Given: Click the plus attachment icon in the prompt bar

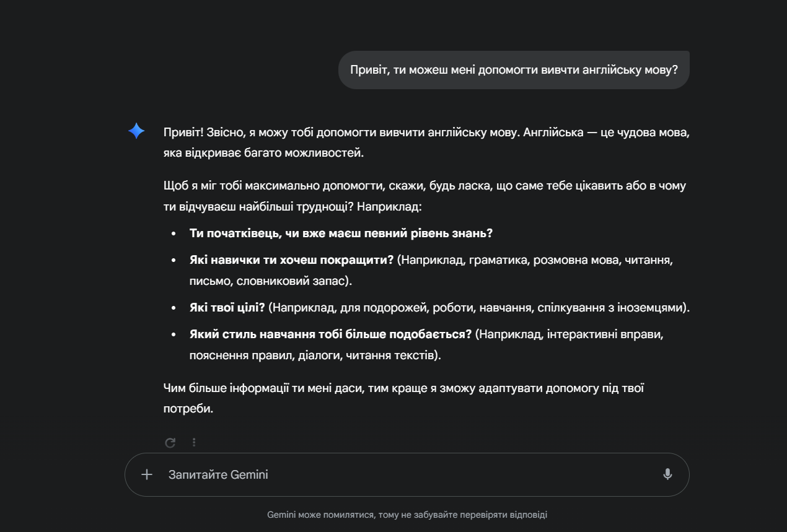Looking at the screenshot, I should pos(147,475).
